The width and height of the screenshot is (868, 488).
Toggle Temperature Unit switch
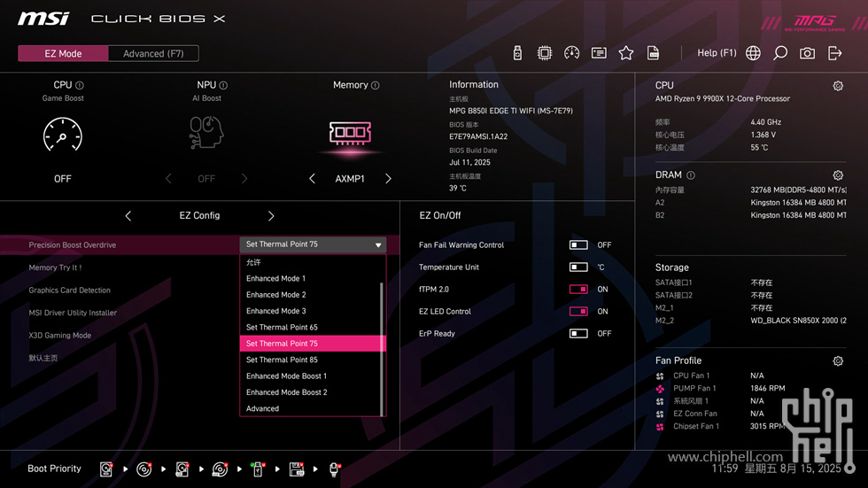pos(578,267)
